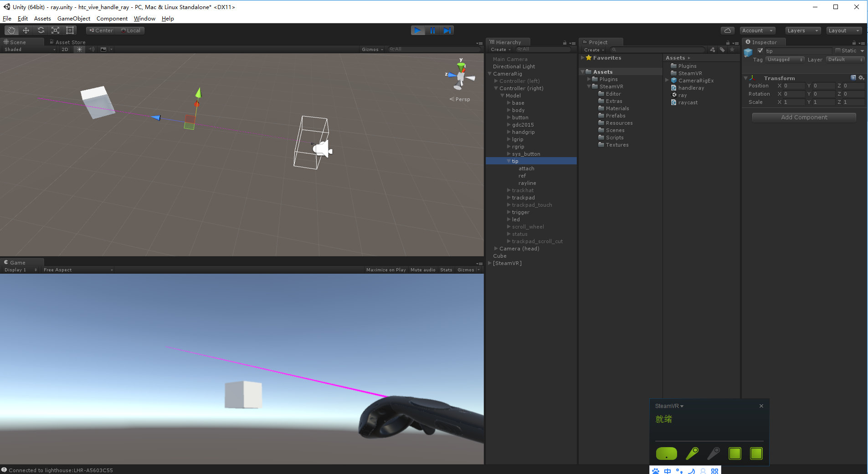The width and height of the screenshot is (868, 474).
Task: Select the ray scene asset
Action: (682, 95)
